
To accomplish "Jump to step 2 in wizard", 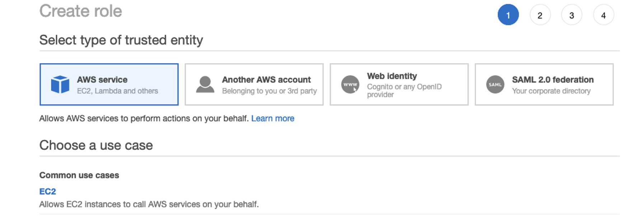I will click(x=540, y=15).
